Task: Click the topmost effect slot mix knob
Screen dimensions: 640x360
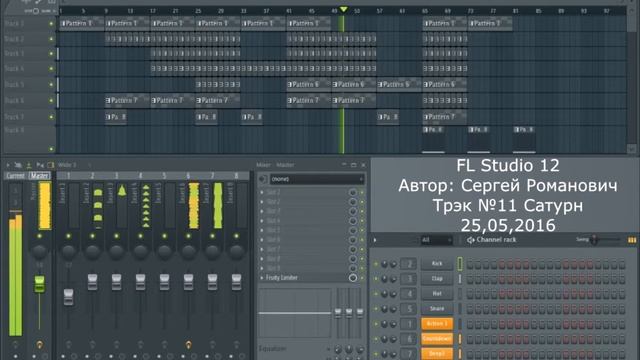Action: (x=353, y=192)
